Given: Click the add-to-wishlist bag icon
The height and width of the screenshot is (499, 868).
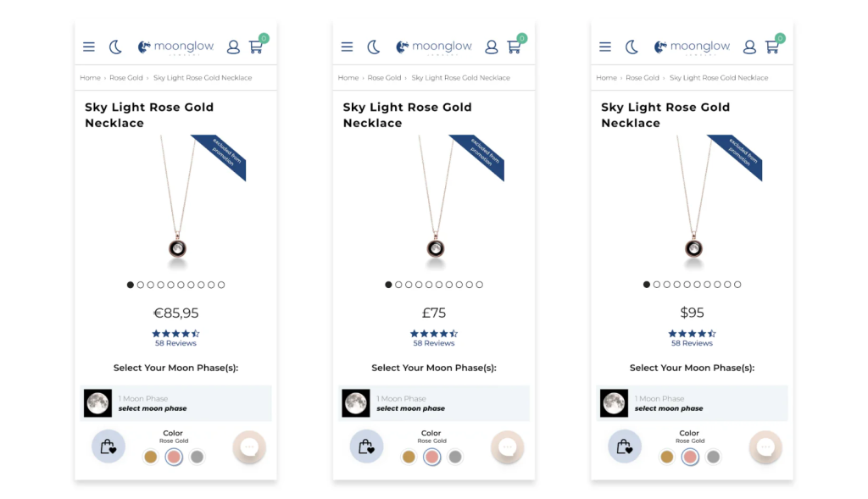Looking at the screenshot, I should click(x=107, y=446).
